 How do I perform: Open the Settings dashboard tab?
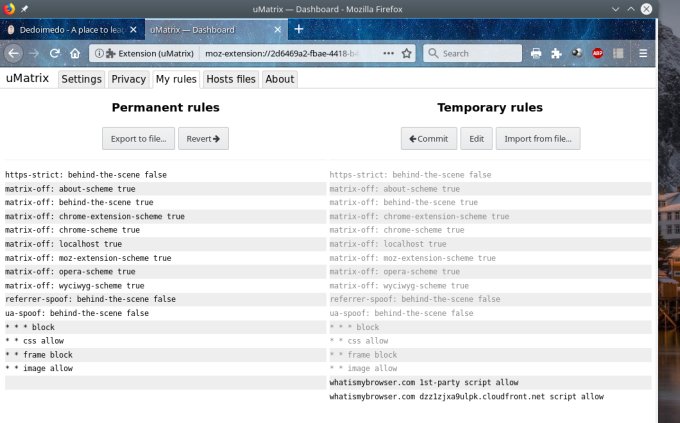click(82, 79)
